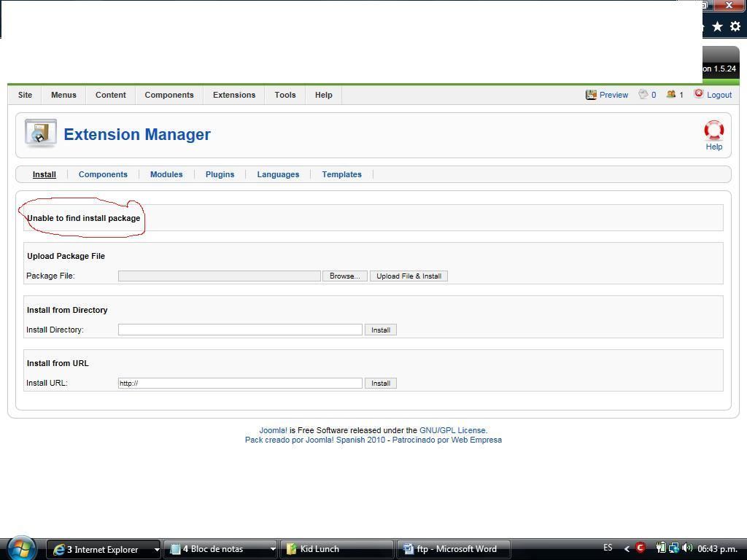Switch to the Languages tab
747x560 pixels.
[x=278, y=174]
